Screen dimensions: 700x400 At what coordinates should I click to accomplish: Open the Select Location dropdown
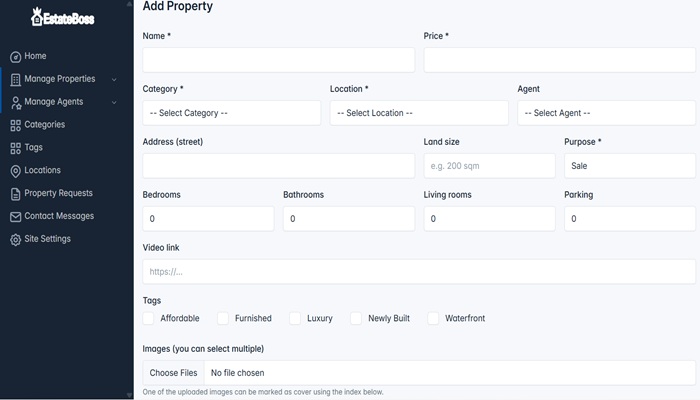click(419, 113)
